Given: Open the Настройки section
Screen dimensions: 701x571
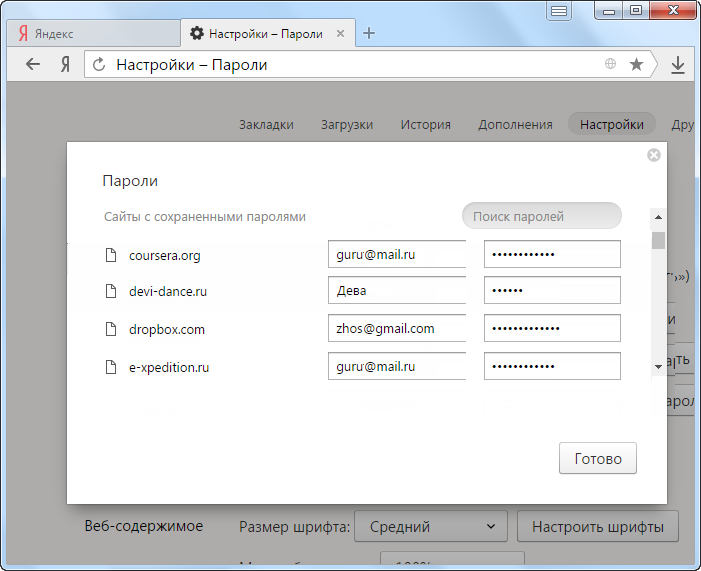Looking at the screenshot, I should coord(612,124).
